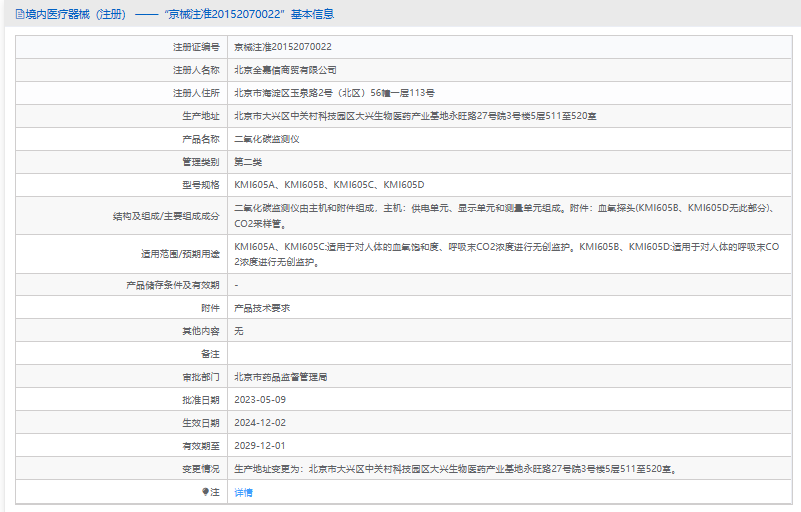Click the effective date 2024-12-02
801x512 pixels.
click(x=260, y=423)
